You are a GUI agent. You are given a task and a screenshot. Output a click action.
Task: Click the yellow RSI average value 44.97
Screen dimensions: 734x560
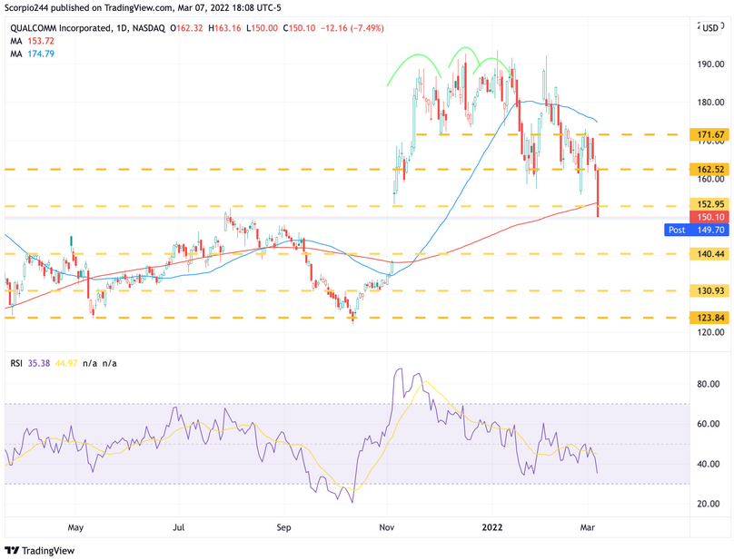pyautogui.click(x=66, y=363)
